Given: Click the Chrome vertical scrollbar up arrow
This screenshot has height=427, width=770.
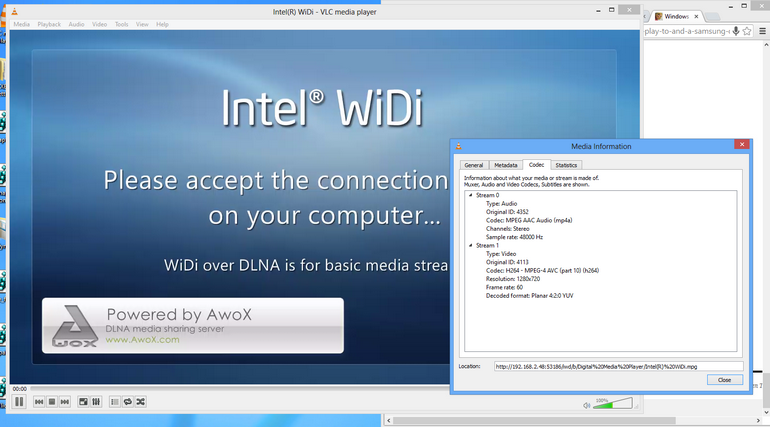Looking at the screenshot, I should click(766, 45).
